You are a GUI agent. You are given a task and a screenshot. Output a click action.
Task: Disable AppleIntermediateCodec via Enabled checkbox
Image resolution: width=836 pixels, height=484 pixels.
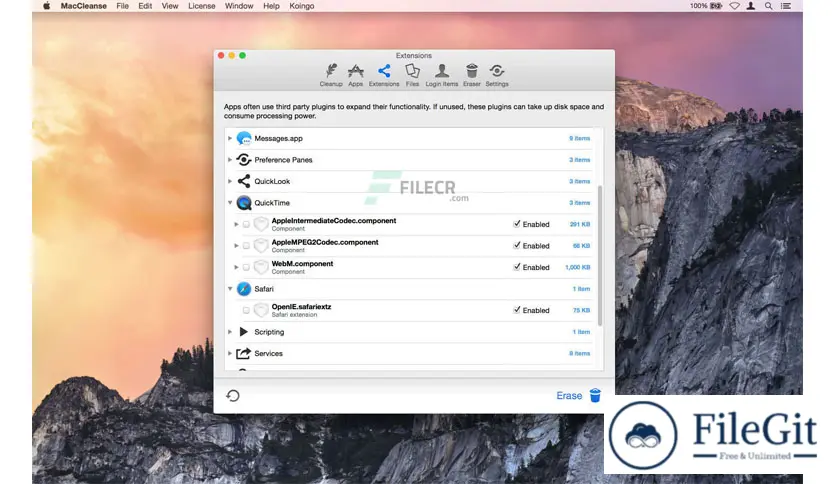coord(517,224)
